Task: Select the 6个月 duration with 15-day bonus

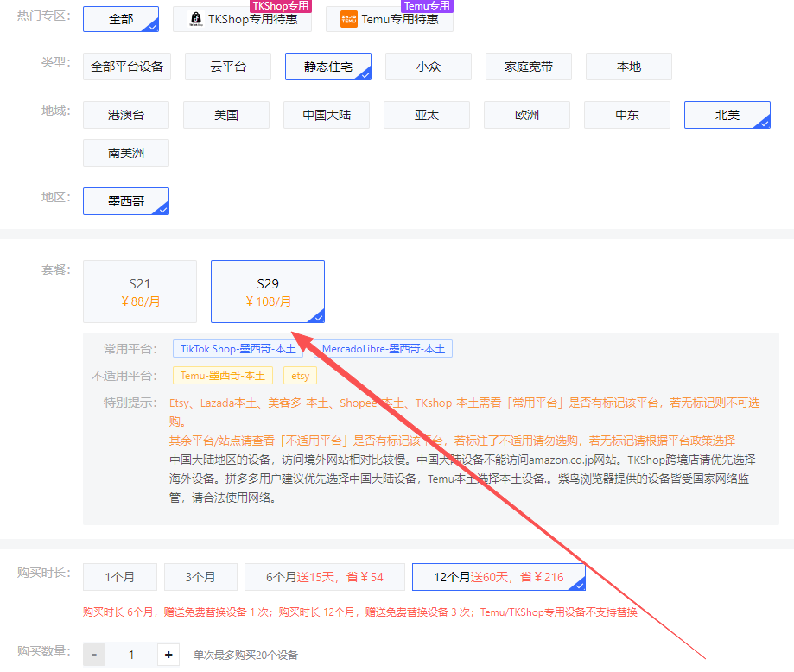Action: pos(325,577)
